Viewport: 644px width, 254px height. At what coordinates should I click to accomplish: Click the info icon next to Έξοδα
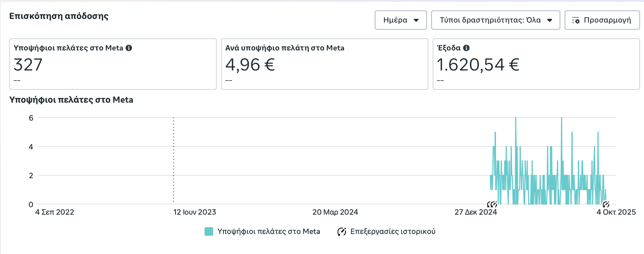(466, 48)
